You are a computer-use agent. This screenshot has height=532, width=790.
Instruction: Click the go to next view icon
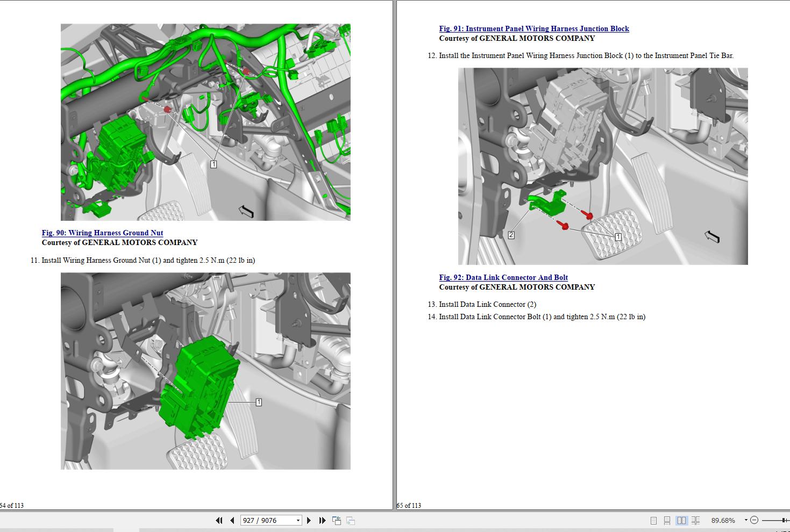[x=351, y=520]
